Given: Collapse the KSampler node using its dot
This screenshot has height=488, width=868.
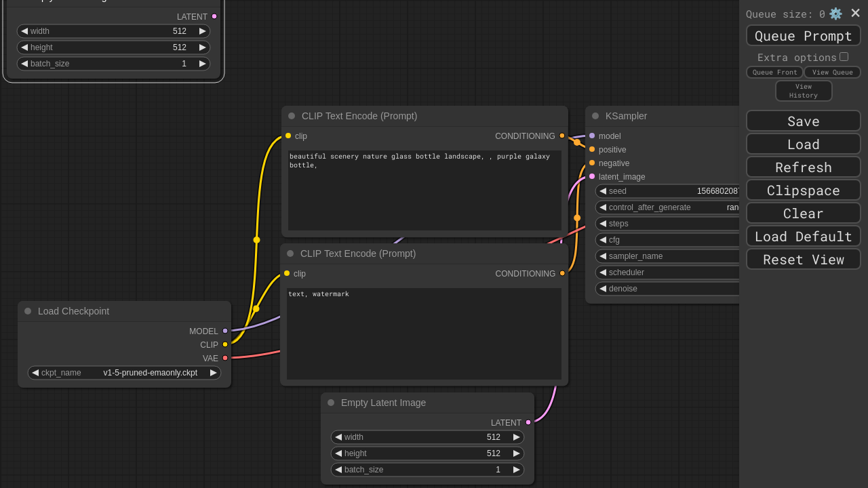Looking at the screenshot, I should pos(595,116).
